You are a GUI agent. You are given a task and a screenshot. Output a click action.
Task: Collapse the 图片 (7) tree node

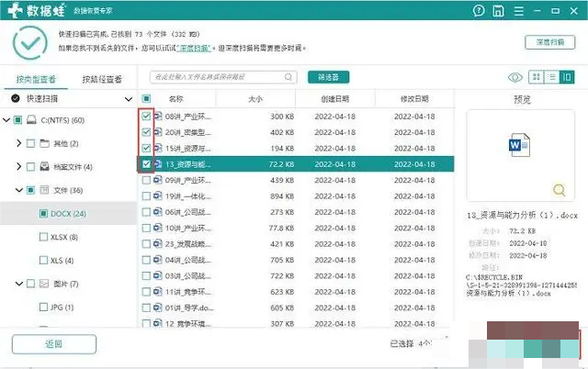[x=18, y=284]
